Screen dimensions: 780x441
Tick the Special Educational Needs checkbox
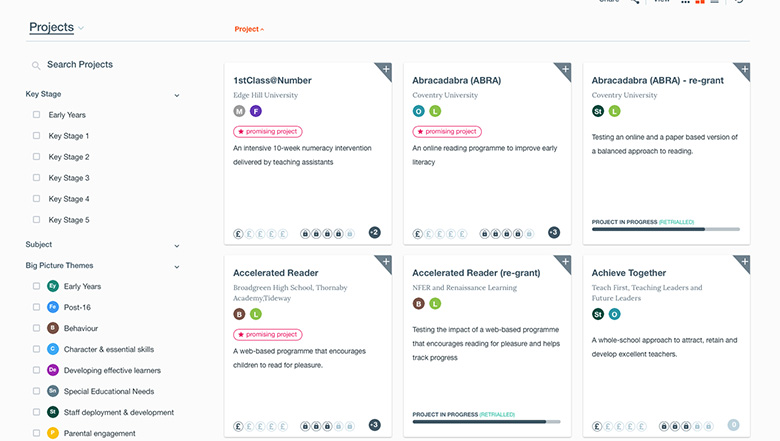click(x=36, y=391)
